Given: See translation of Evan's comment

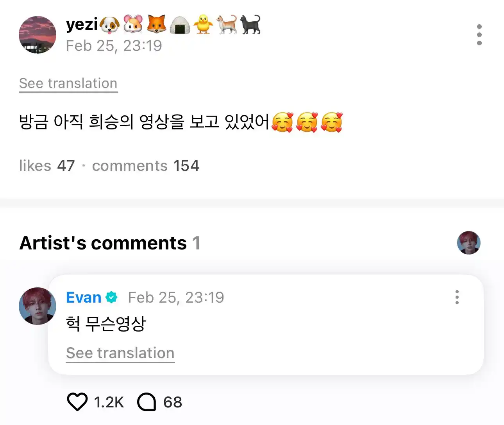Looking at the screenshot, I should tap(120, 353).
